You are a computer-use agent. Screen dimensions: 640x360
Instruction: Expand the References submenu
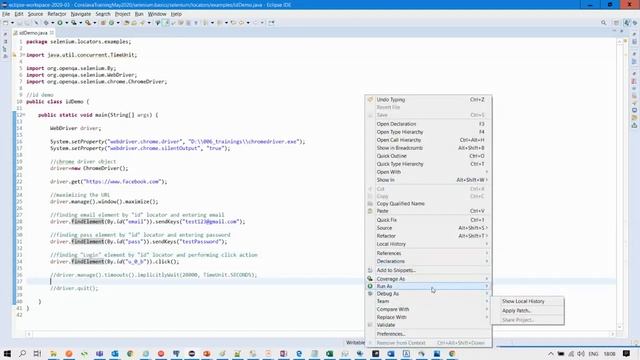[428, 253]
